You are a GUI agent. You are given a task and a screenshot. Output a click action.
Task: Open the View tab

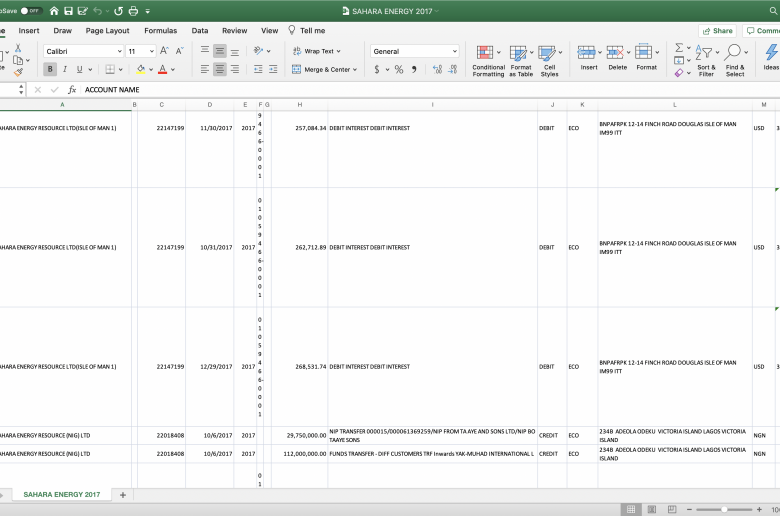click(270, 30)
